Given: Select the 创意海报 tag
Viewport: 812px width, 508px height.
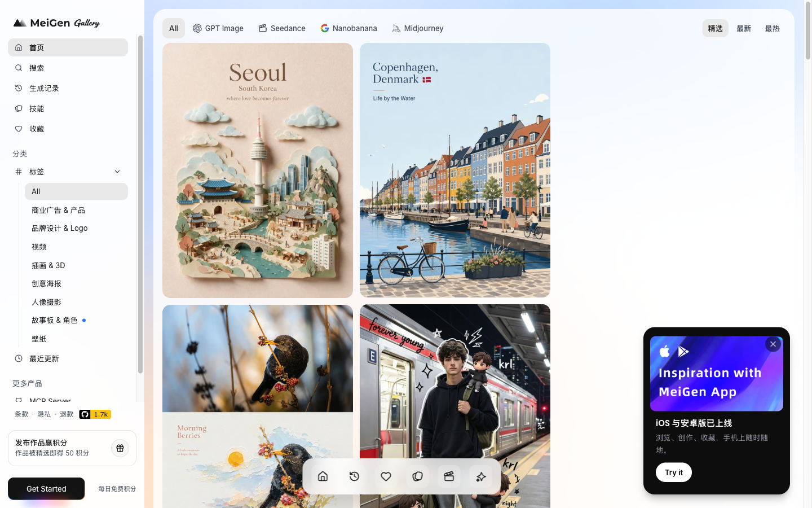Looking at the screenshot, I should [76, 283].
